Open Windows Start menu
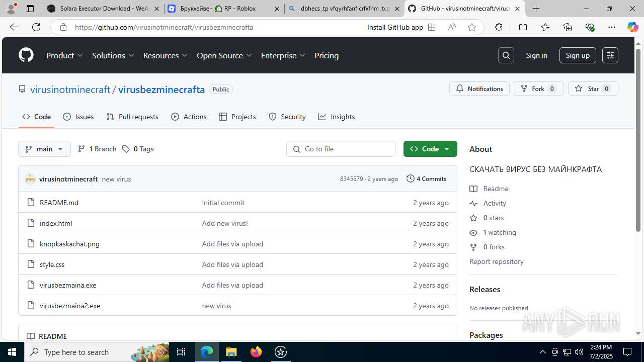The height and width of the screenshot is (362, 644). point(12,352)
